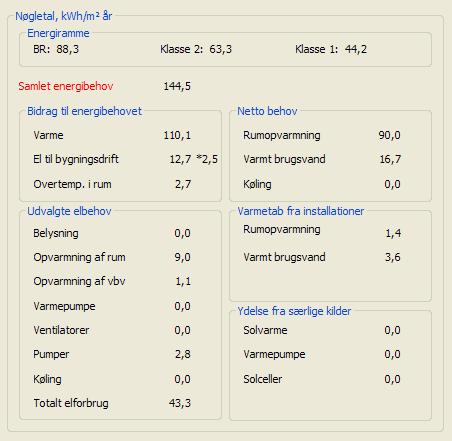Viewport: 452px width, 441px height.
Task: Click Netto behov Rumopvarmning value 90,0
Action: point(389,135)
